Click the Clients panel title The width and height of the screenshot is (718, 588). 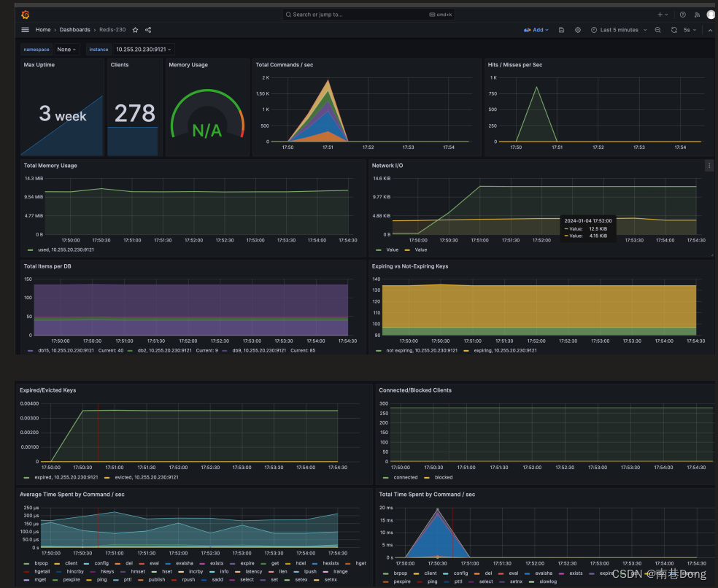(x=120, y=65)
